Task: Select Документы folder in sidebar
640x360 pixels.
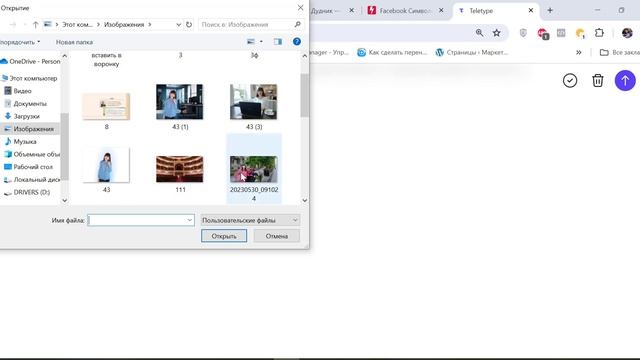Action: coord(25,104)
